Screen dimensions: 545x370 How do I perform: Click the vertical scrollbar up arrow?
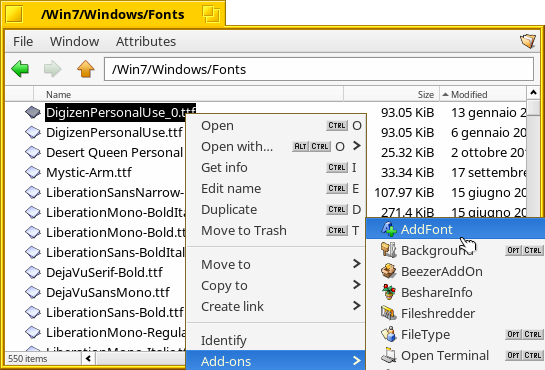point(533,93)
